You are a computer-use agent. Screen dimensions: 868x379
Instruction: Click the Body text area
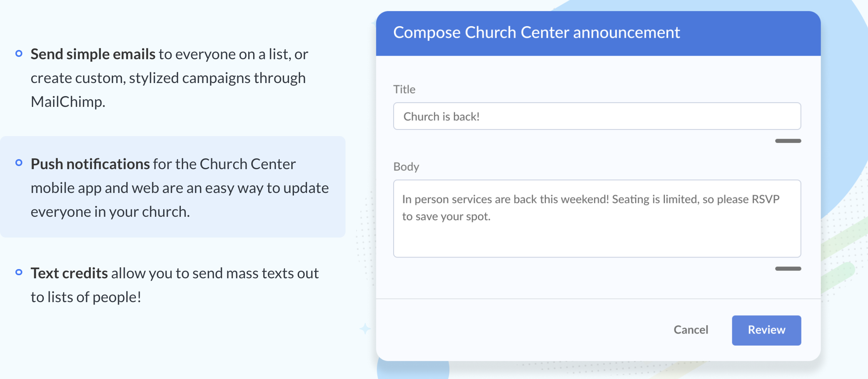click(597, 218)
